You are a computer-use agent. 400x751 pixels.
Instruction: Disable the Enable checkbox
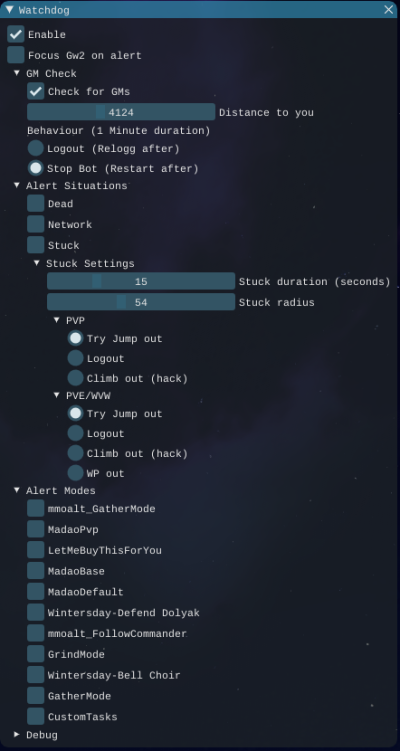click(16, 34)
